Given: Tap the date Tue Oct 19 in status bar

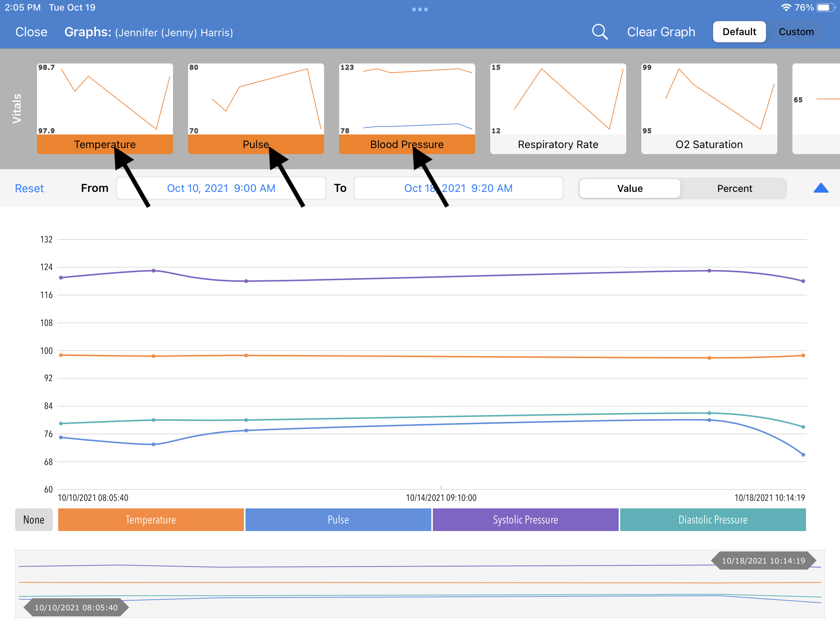Looking at the screenshot, I should [x=72, y=8].
